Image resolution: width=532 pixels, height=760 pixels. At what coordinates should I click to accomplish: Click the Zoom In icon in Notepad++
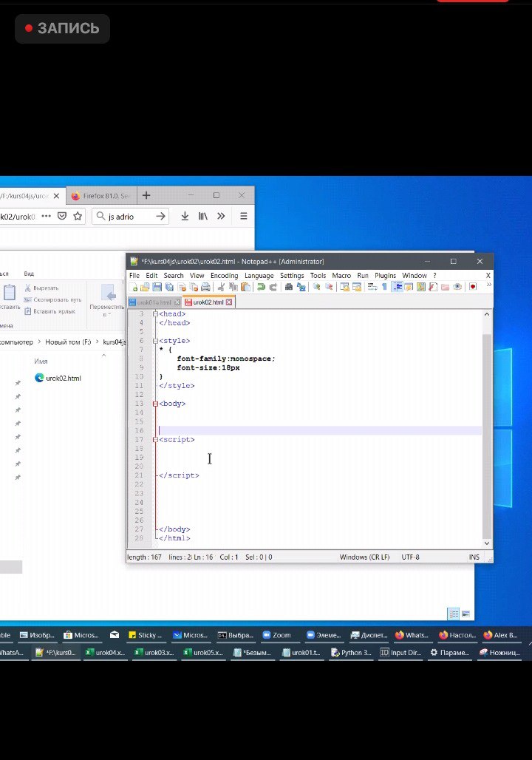[316, 287]
